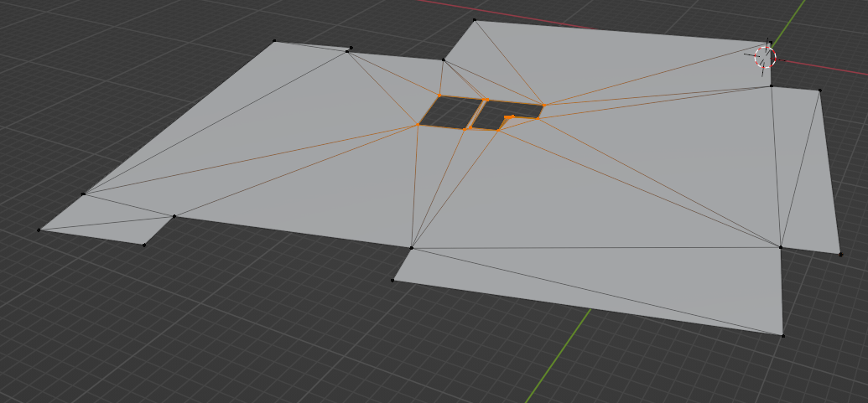Select the lowest vertex of the mesh

782,336
